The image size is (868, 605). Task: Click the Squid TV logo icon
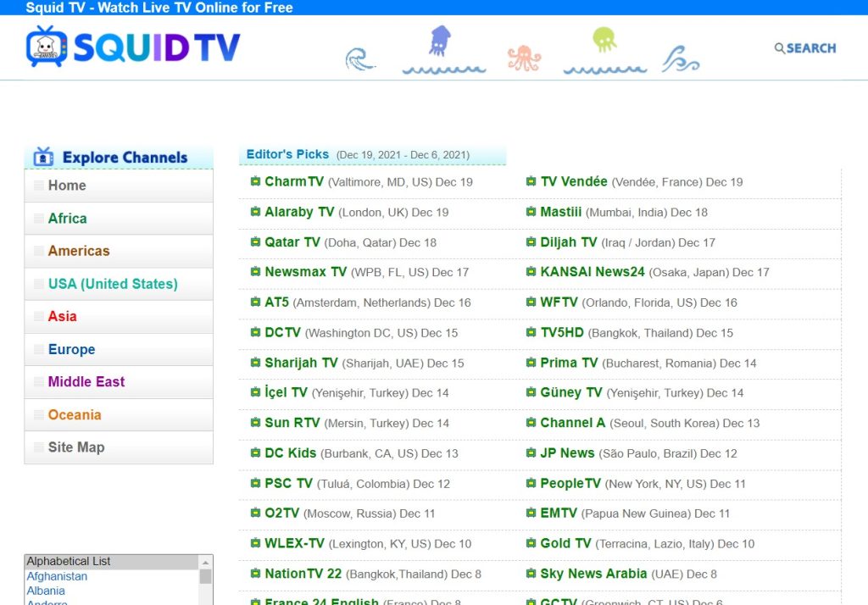click(x=47, y=47)
